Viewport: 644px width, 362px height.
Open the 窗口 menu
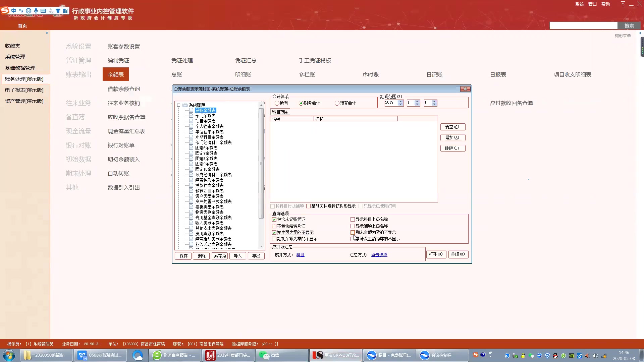[592, 4]
